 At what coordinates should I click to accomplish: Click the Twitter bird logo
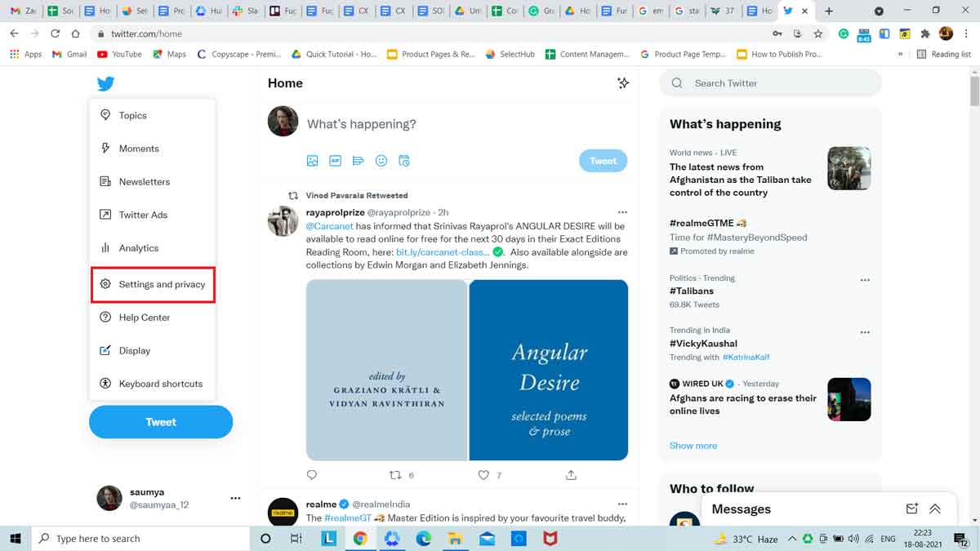[x=105, y=82]
